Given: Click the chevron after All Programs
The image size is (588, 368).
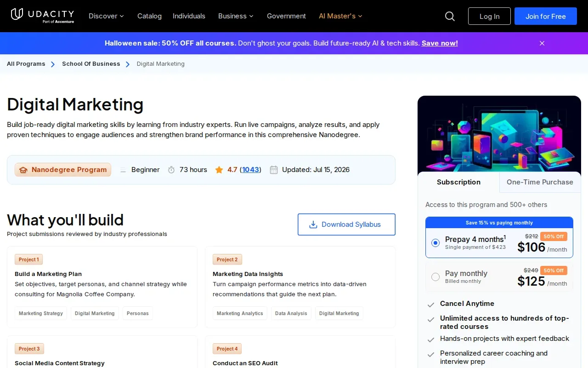Looking at the screenshot, I should point(53,64).
